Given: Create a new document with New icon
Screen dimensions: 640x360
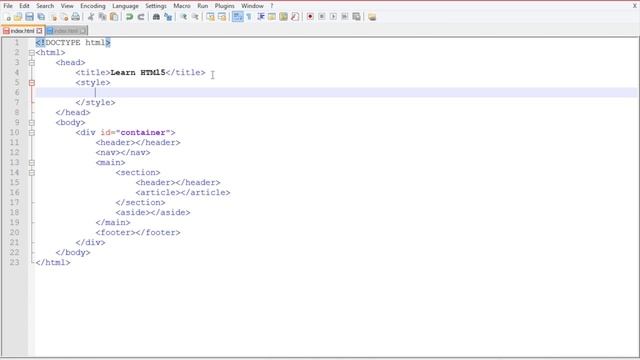Looking at the screenshot, I should point(7,17).
